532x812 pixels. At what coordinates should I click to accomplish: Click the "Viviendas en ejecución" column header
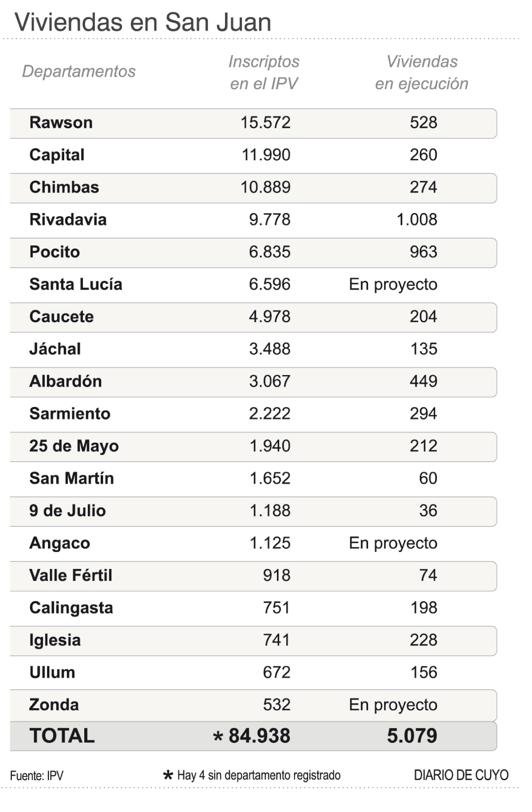[x=422, y=72]
